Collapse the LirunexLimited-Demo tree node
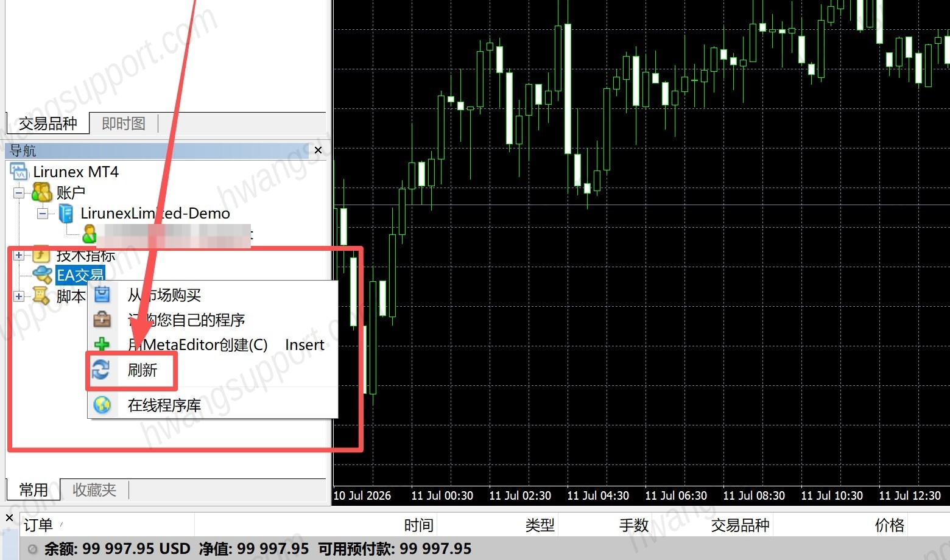The width and height of the screenshot is (950, 560). (x=43, y=214)
